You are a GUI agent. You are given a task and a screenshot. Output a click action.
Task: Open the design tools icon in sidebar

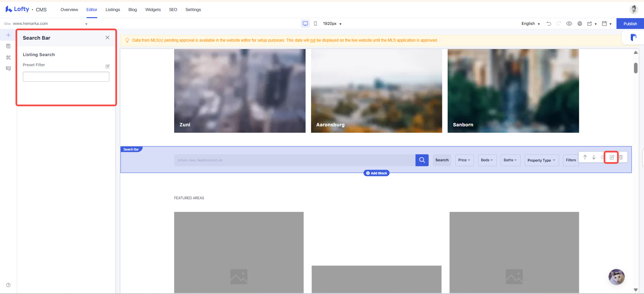[x=8, y=57]
